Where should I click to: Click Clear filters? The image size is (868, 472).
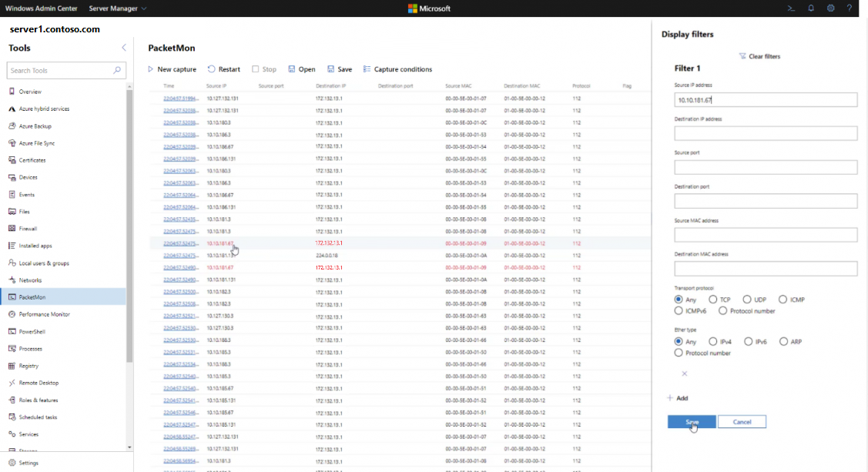click(x=759, y=56)
